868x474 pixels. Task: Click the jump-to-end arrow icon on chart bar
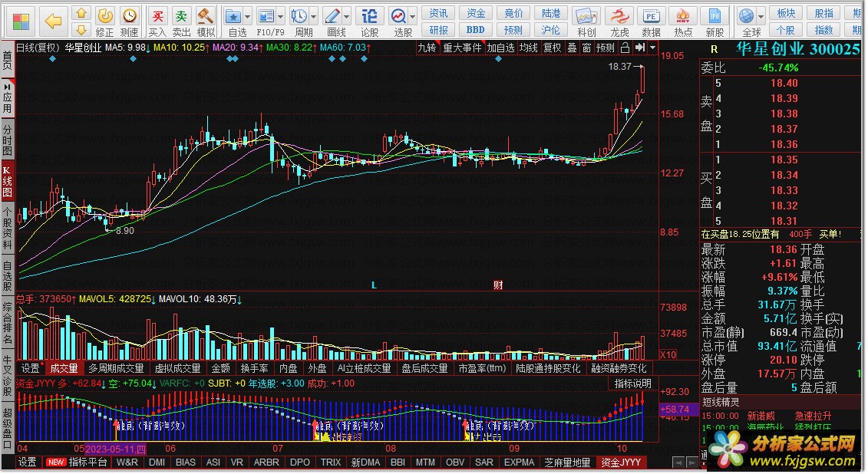click(640, 48)
